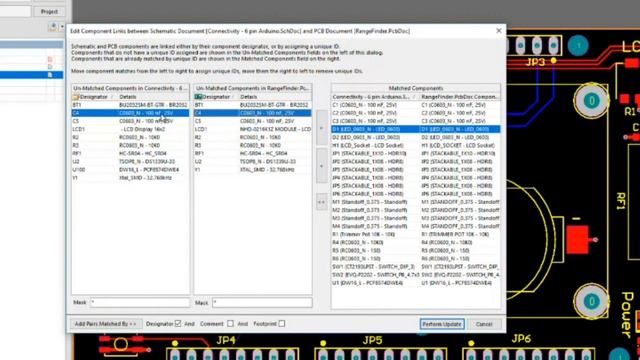Select the R4 RC0603_N matched row
This screenshot has width=640, height=360.
click(416, 242)
